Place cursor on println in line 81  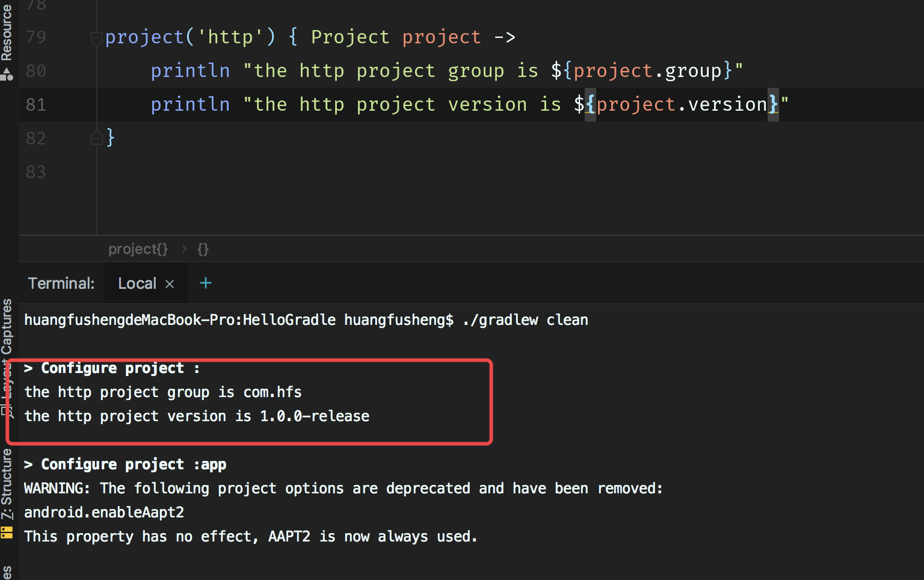coord(190,105)
